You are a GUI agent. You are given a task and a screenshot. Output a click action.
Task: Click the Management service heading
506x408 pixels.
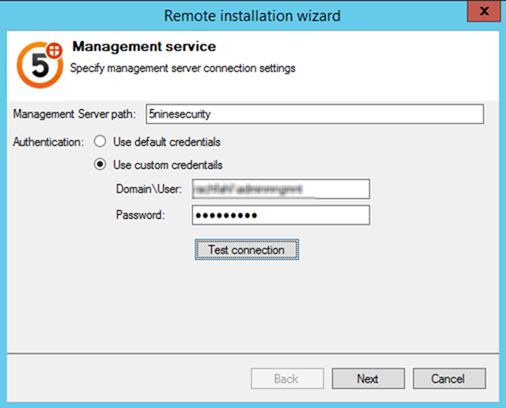(144, 47)
